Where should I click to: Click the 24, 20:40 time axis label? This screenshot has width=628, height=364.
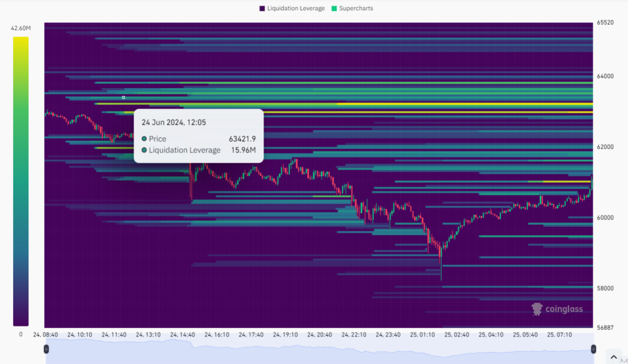(319, 335)
